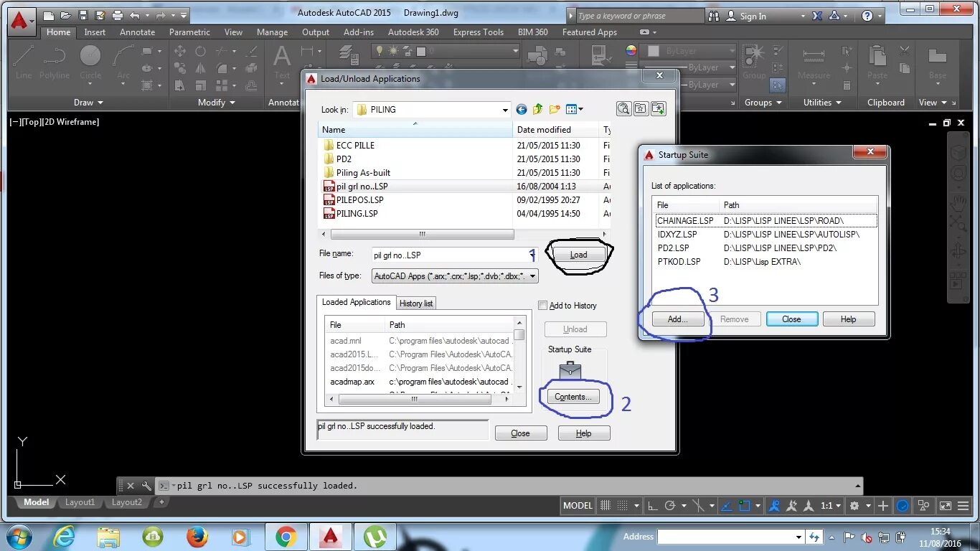
Task: Select the Line tool in Draw panel
Action: tap(23, 62)
